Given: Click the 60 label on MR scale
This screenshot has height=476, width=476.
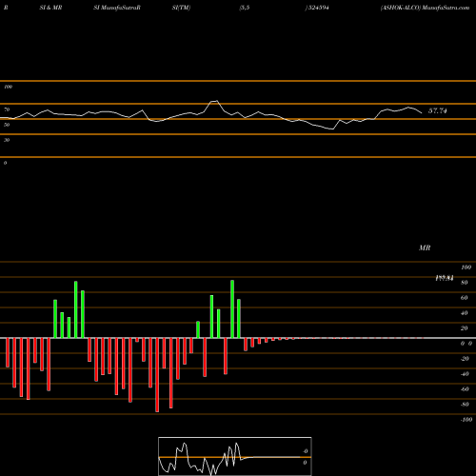Looking at the screenshot, I should tap(465, 298).
